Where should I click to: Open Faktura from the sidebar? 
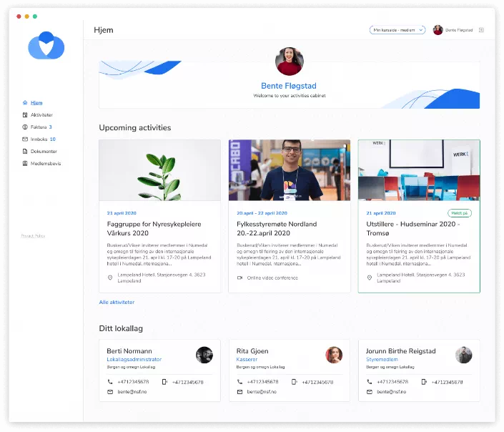click(39, 127)
